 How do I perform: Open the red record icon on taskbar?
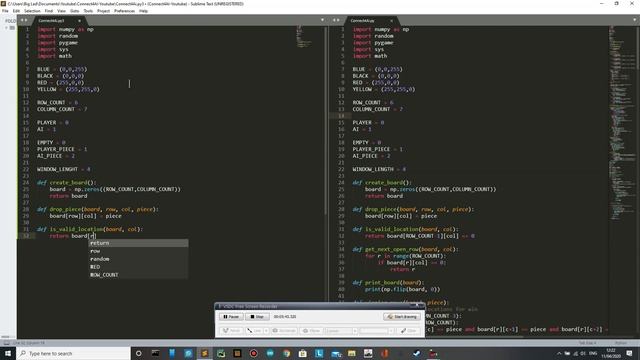click(x=253, y=353)
